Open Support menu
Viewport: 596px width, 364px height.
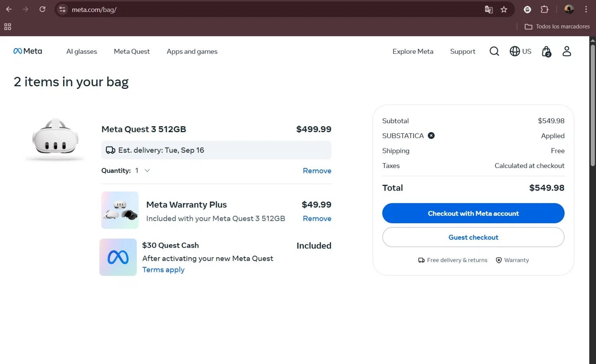coord(462,52)
